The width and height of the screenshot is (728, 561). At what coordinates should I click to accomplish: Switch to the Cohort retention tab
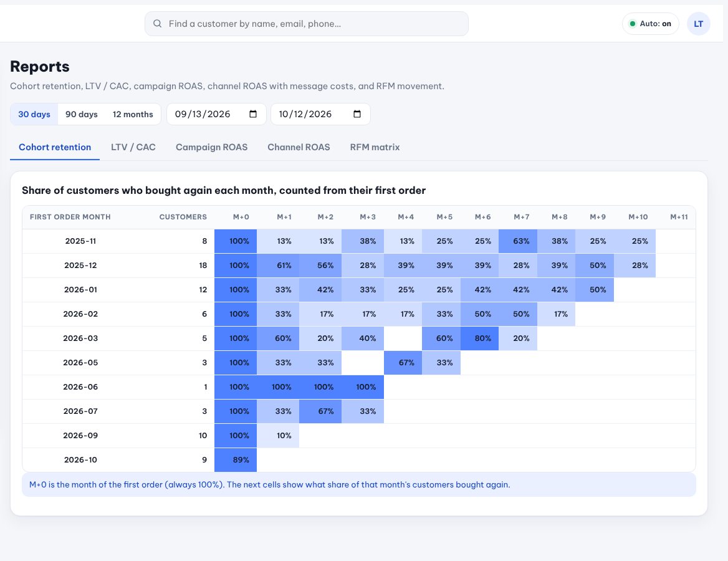(x=55, y=147)
